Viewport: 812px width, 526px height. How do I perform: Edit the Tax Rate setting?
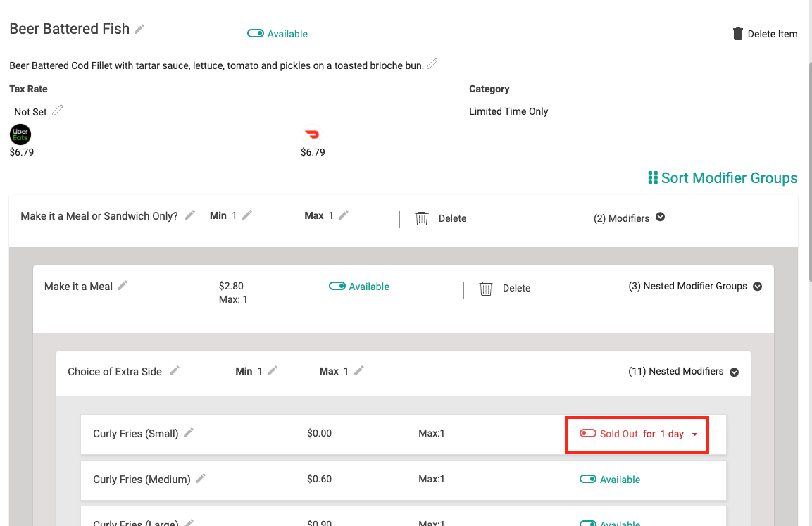[56, 111]
